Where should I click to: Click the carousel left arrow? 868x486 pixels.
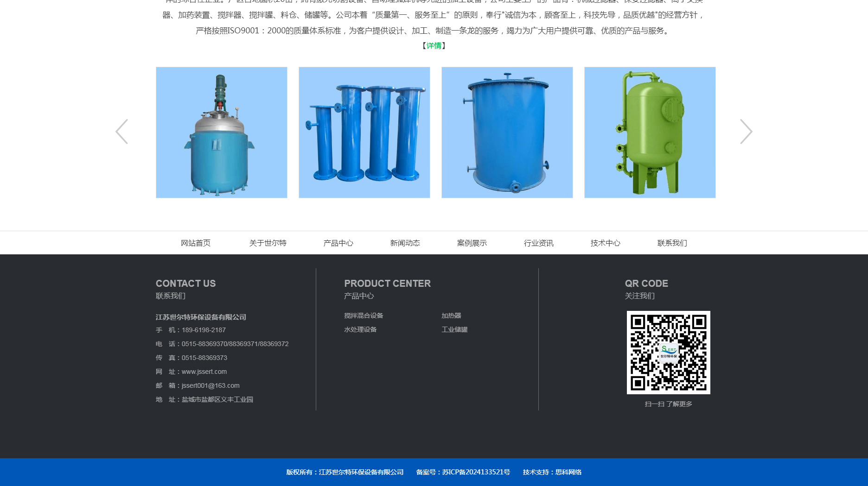121,132
